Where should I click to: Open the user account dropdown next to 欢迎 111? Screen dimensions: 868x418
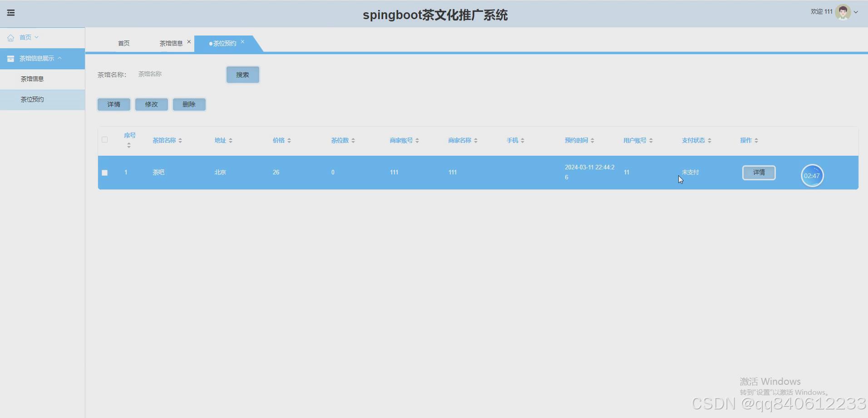tap(856, 12)
